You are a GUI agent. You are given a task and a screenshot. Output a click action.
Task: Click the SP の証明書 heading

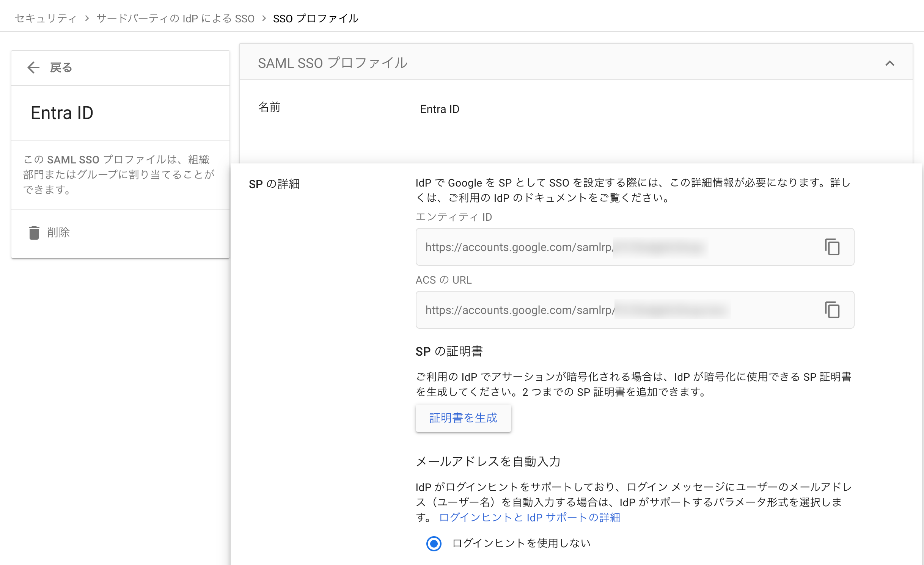(x=450, y=351)
